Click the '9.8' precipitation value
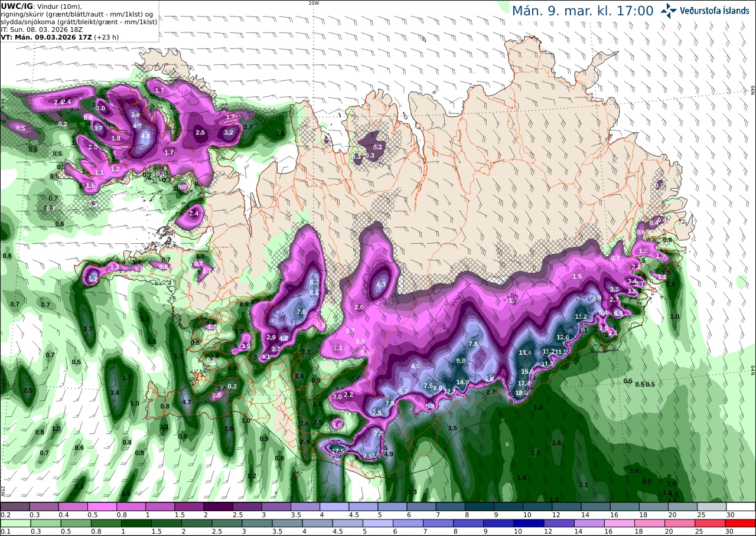The height and width of the screenshot is (536, 756). [461, 361]
